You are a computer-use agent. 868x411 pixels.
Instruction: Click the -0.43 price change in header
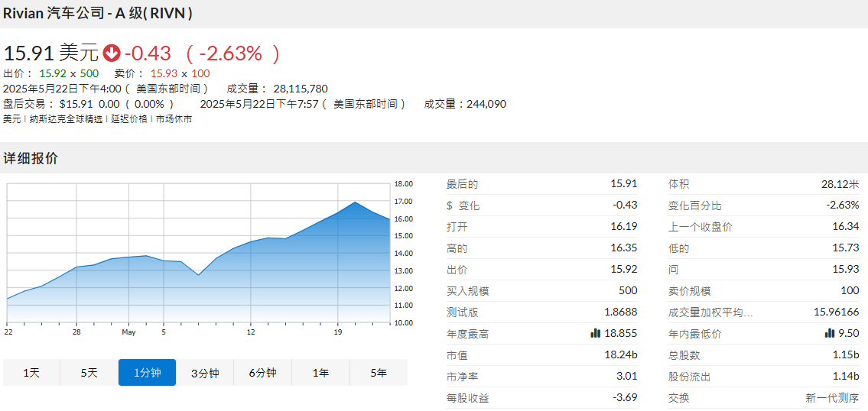click(x=148, y=53)
